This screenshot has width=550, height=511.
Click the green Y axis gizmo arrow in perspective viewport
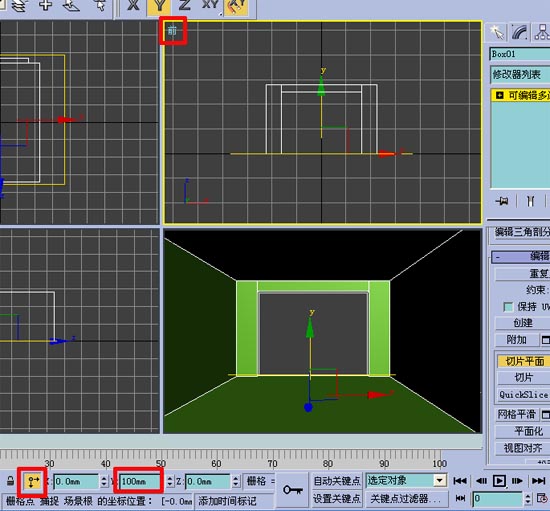coord(310,328)
